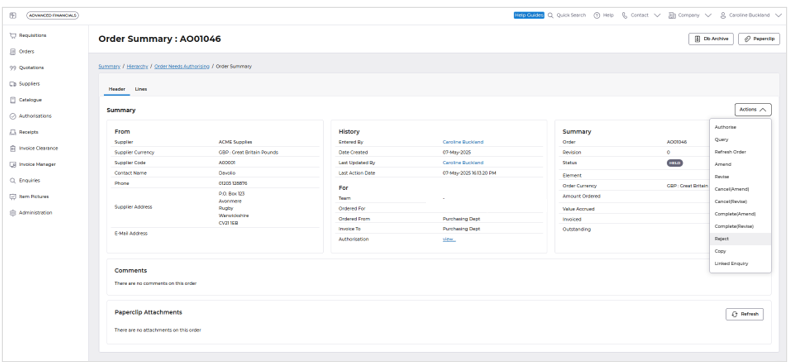This screenshot has height=362, width=791.
Task: Open the Db Archive button
Action: pyautogui.click(x=711, y=39)
